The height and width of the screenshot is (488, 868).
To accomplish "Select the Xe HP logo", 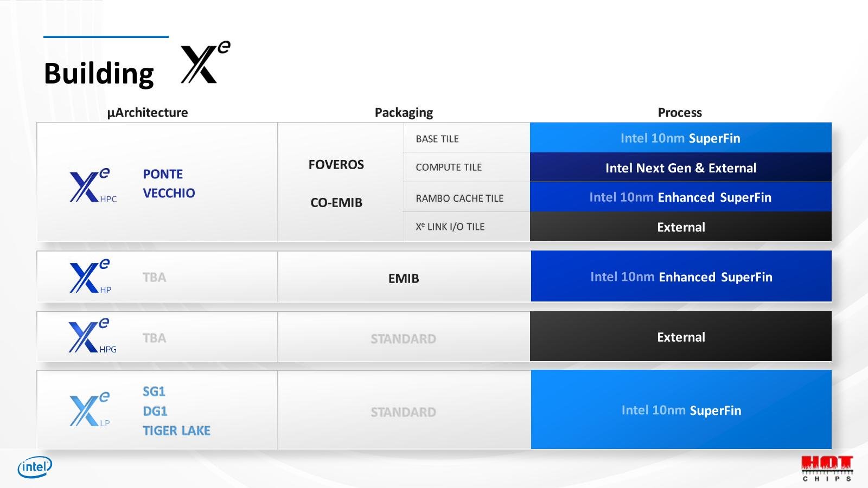I will 91,277.
